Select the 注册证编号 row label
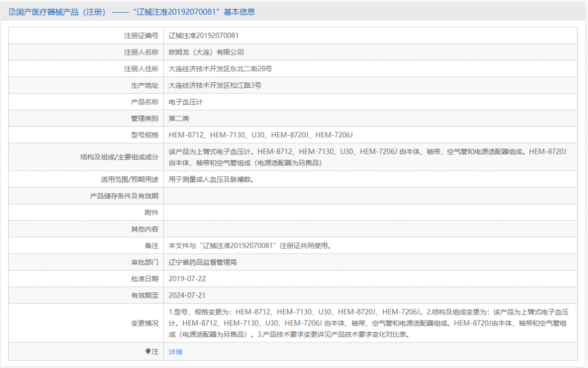 pos(142,35)
